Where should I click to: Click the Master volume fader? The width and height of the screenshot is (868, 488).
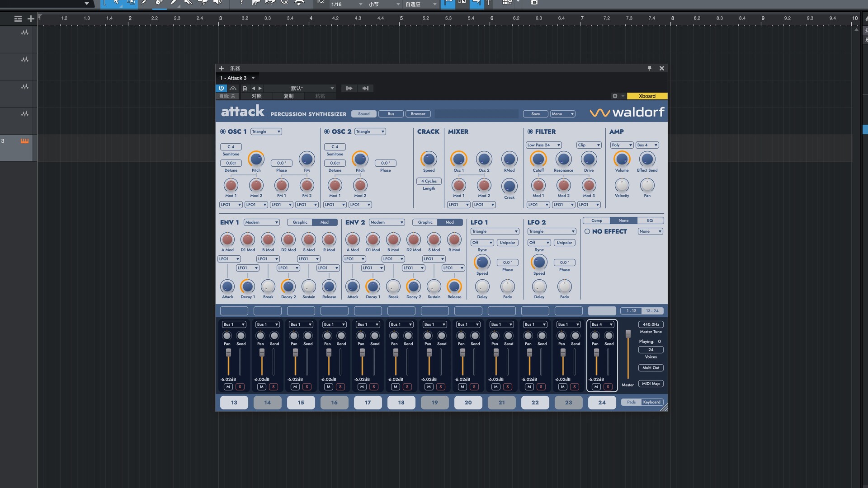(x=628, y=334)
